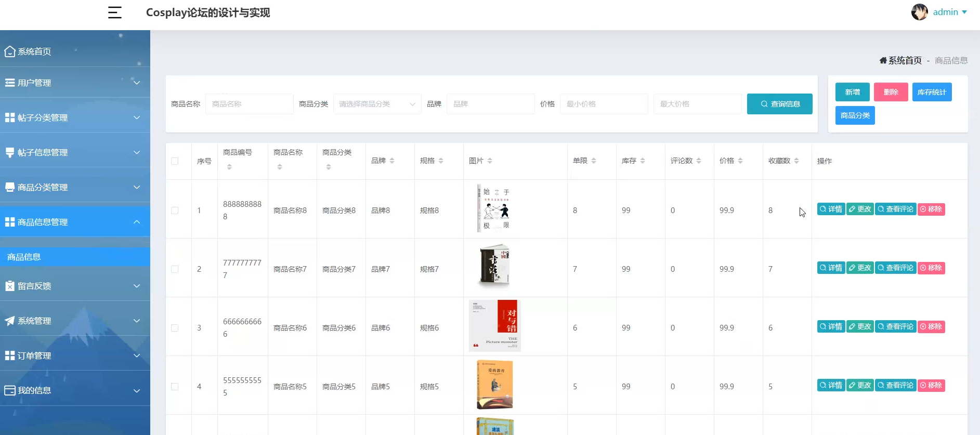The height and width of the screenshot is (435, 980).
Task: Select the 商品信息 submenu item
Action: click(75, 257)
